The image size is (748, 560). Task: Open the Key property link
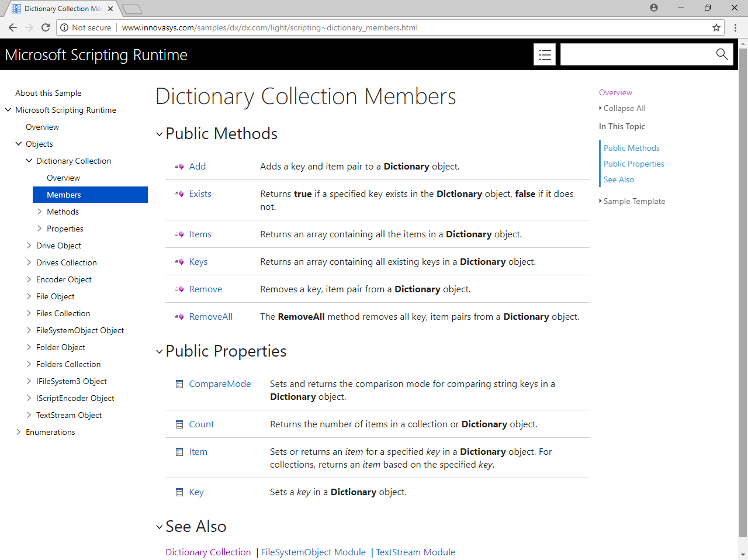[x=196, y=492]
